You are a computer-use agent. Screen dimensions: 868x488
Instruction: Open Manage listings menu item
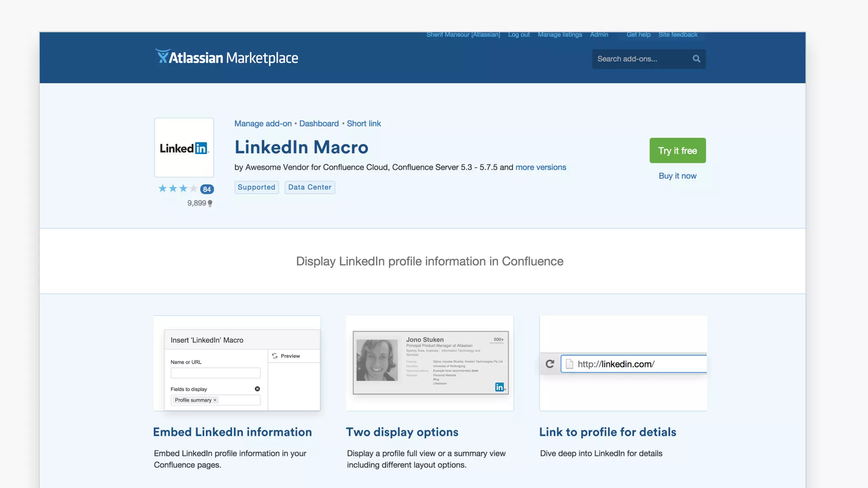click(559, 35)
